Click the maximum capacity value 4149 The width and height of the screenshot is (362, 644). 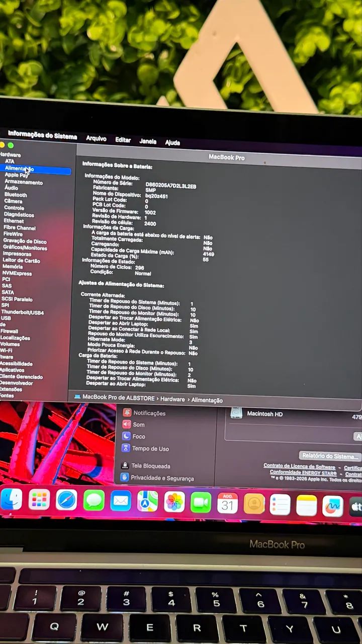tap(209, 254)
